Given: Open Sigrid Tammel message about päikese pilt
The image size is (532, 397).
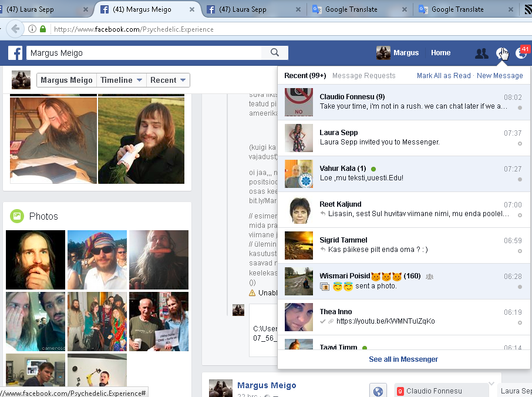Looking at the screenshot, I should tap(404, 245).
